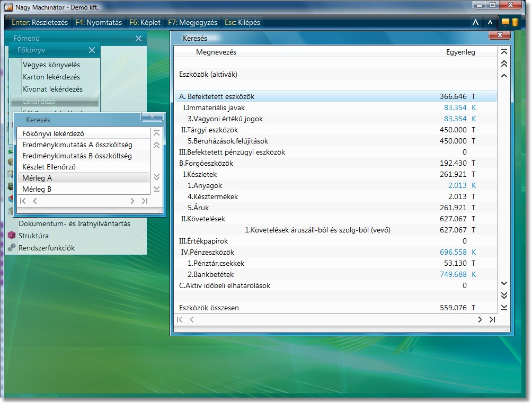Page down in the balance sheet scrollbar
The image size is (532, 404).
click(504, 295)
